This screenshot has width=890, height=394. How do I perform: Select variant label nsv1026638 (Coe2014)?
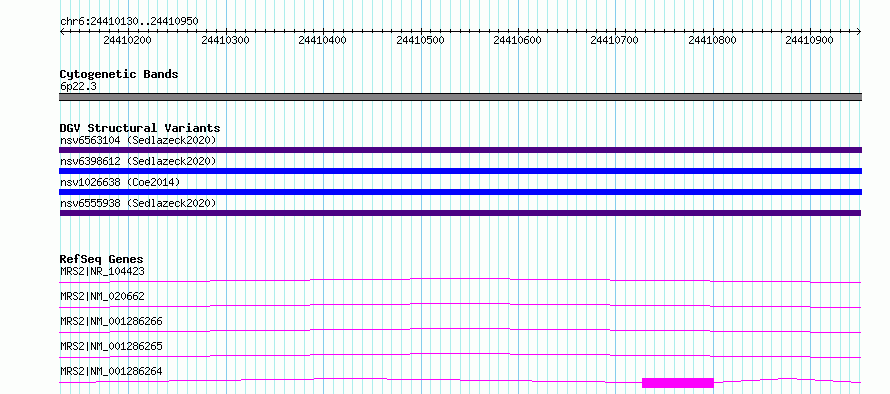(x=120, y=182)
